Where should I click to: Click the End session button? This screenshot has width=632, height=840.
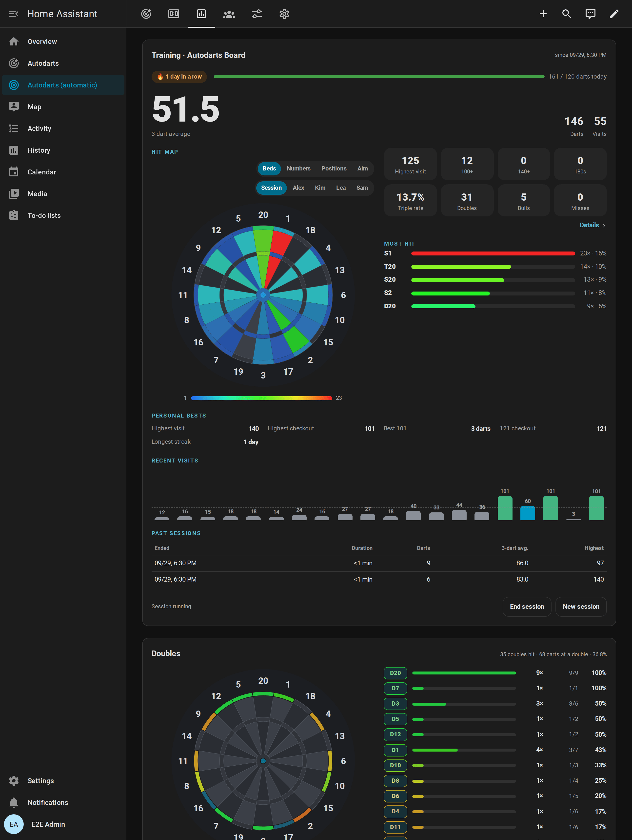(x=527, y=607)
